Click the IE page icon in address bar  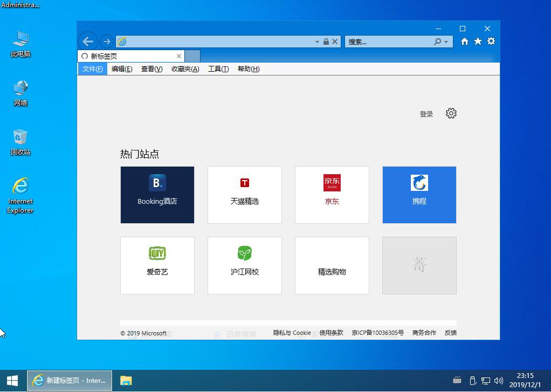[x=122, y=42]
